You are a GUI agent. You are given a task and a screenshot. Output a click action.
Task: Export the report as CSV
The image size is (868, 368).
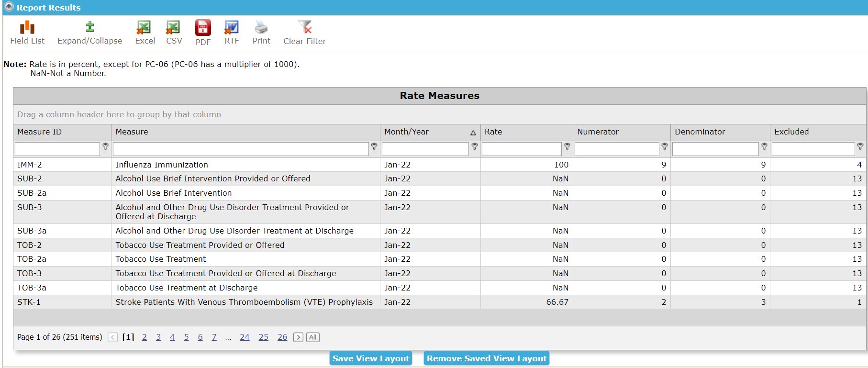coord(174,33)
